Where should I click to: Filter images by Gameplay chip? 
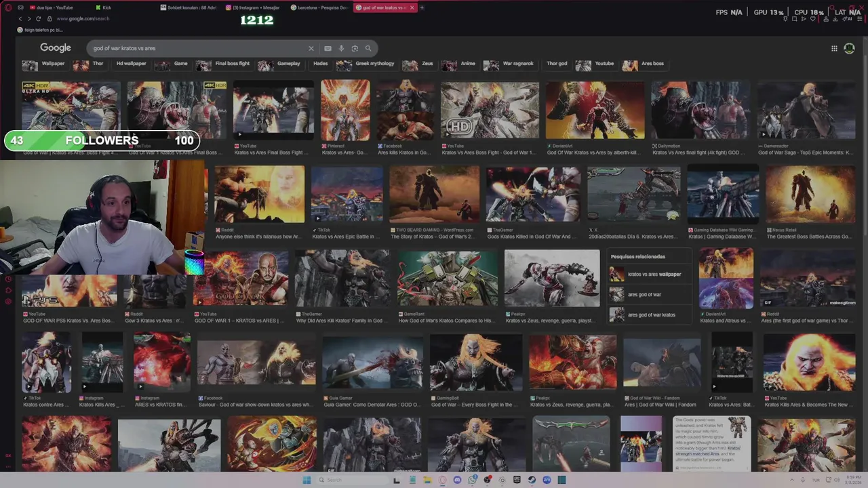[x=280, y=64]
